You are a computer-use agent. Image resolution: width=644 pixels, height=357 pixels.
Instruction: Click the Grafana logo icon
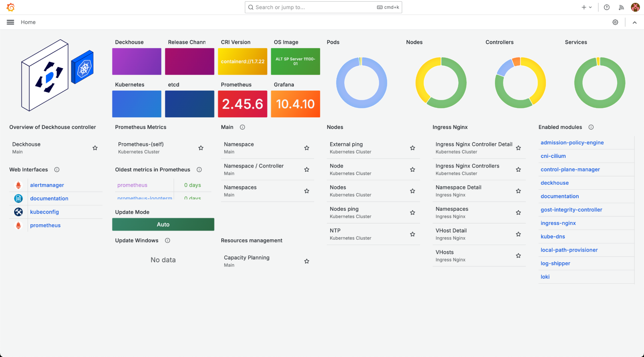[x=11, y=7]
